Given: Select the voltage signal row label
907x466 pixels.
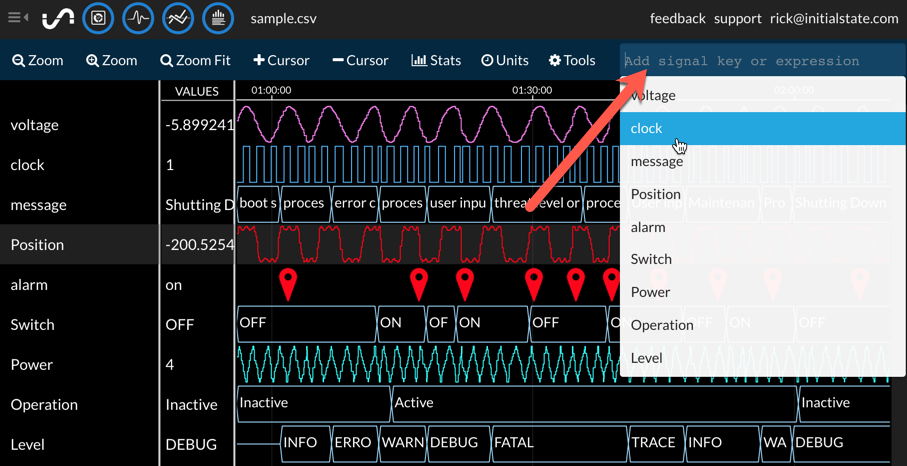Looking at the screenshot, I should [x=35, y=125].
